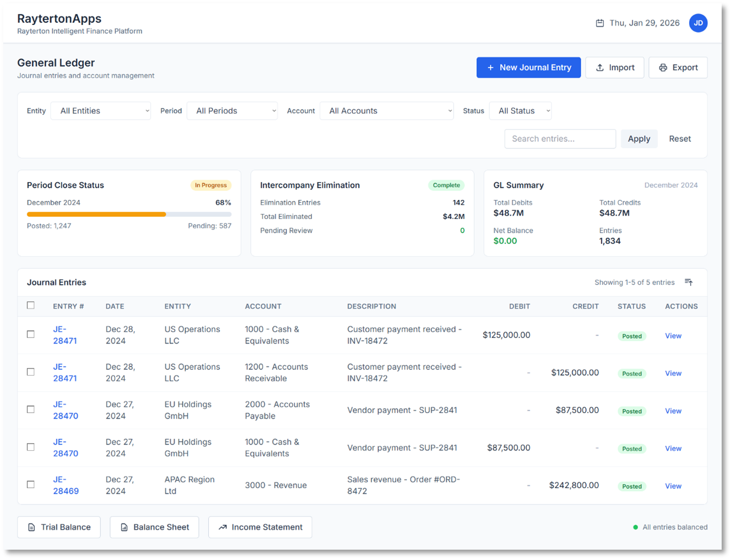Click the Export printer icon
The height and width of the screenshot is (560, 732).
[x=663, y=67]
